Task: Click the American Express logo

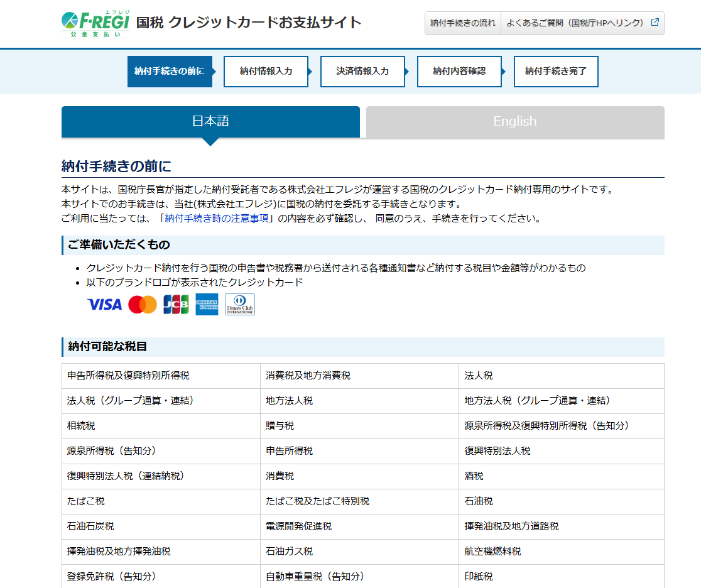Action: 207,305
